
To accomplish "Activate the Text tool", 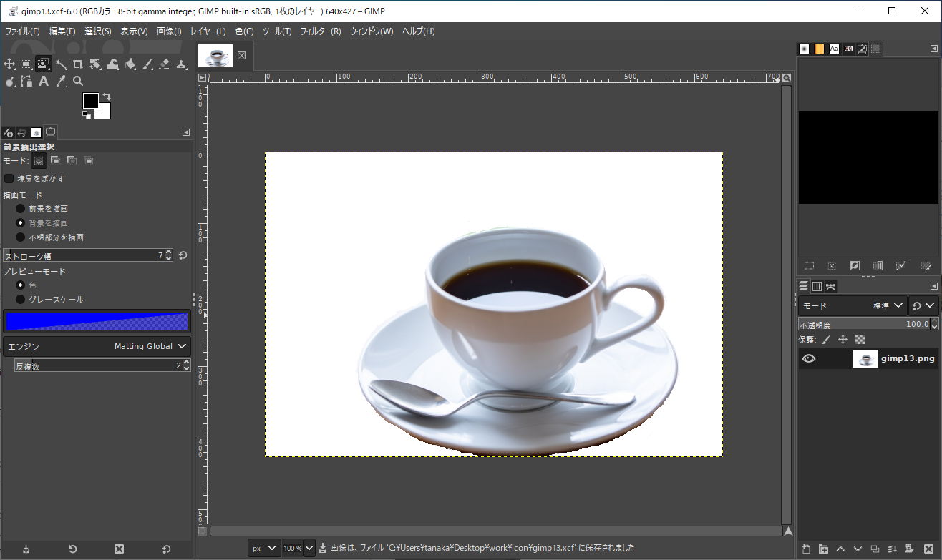I will click(44, 82).
